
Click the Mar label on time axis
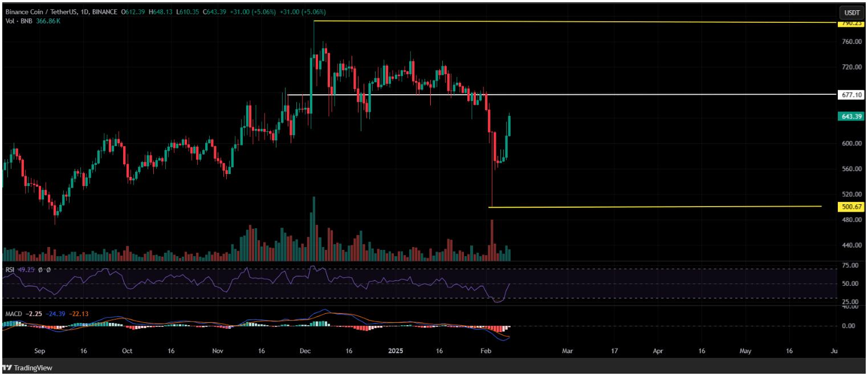pyautogui.click(x=568, y=351)
